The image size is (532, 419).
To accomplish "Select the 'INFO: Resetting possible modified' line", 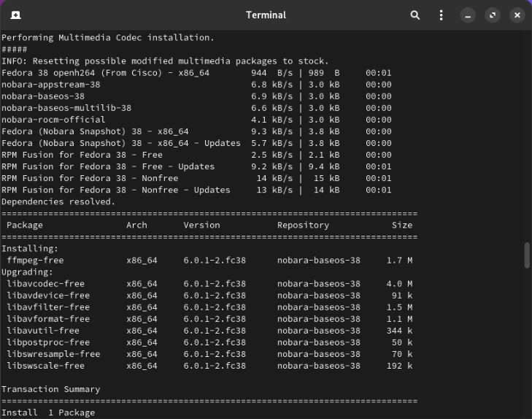I will point(165,61).
